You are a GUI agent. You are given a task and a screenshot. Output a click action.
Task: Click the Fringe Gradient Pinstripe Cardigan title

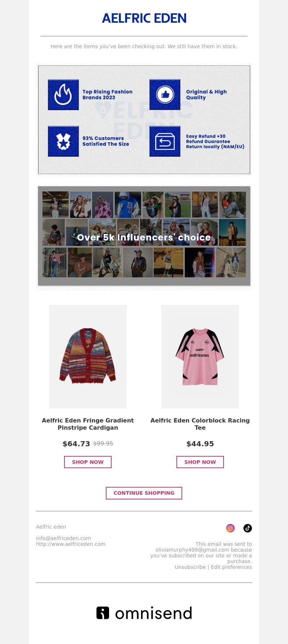(x=88, y=424)
